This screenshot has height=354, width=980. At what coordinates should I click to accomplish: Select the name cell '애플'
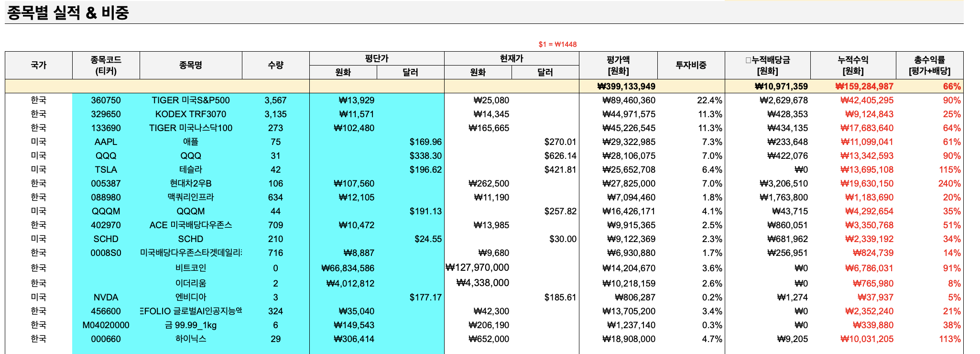pos(191,142)
